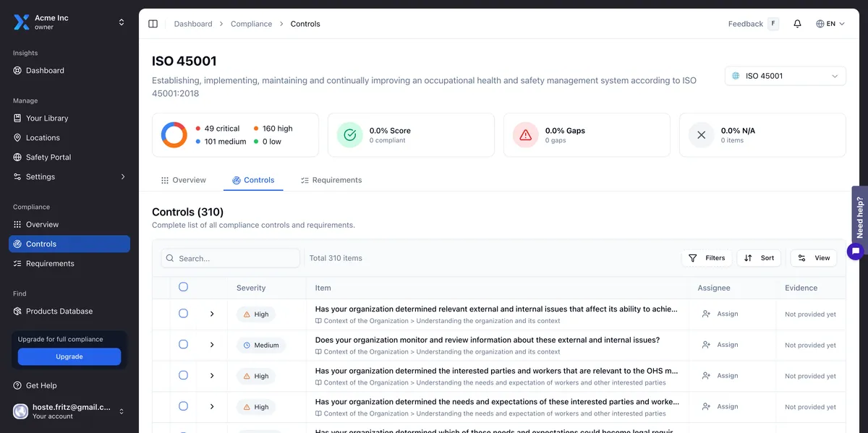
Task: Check the row 'determined relevant external and internal issues'
Action: tap(183, 314)
